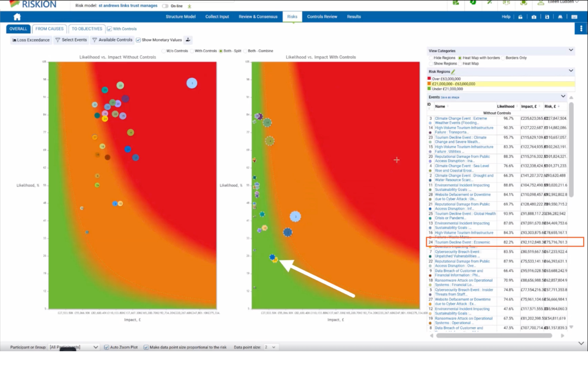The image size is (588, 369).
Task: Switch to the FROM CAUSES tab
Action: [x=49, y=29]
